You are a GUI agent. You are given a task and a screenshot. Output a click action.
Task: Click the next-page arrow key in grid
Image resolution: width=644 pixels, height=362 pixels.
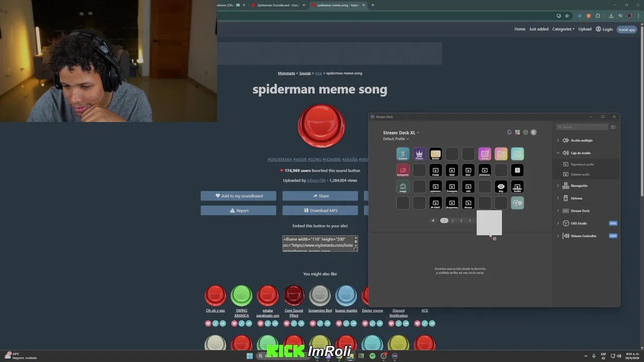pos(517,170)
